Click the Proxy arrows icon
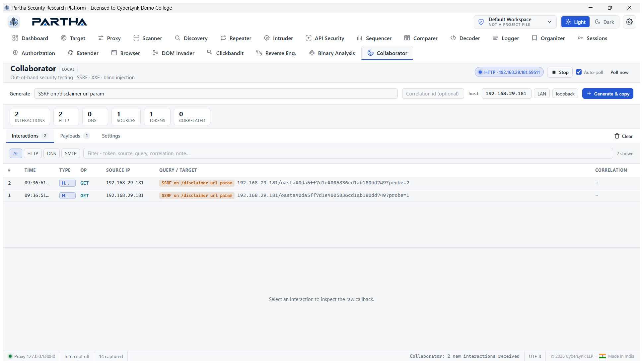 pos(101,38)
